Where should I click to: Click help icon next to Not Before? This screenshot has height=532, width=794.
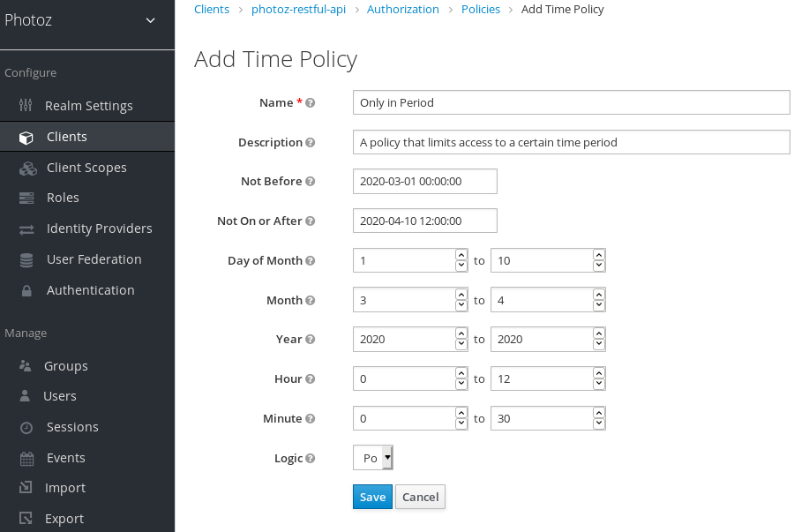coord(310,182)
